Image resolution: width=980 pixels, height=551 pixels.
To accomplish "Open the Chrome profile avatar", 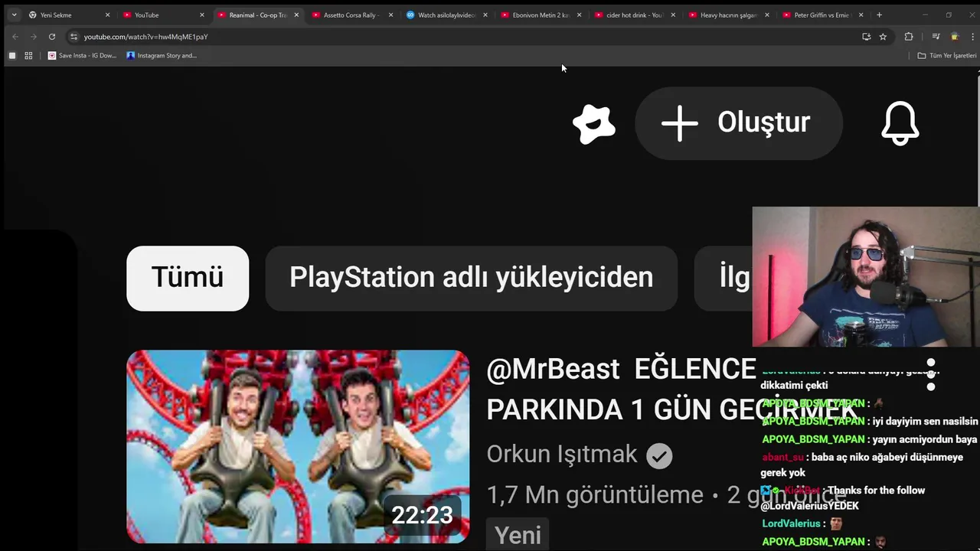I will click(954, 37).
